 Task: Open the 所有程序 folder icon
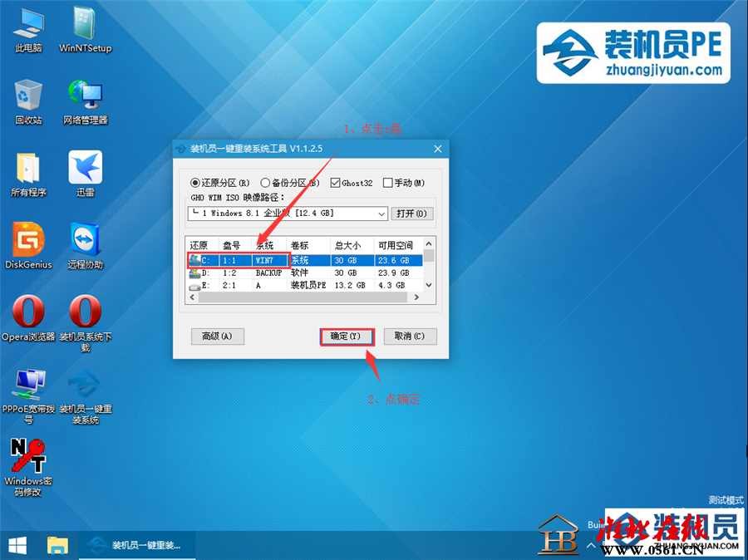click(28, 174)
